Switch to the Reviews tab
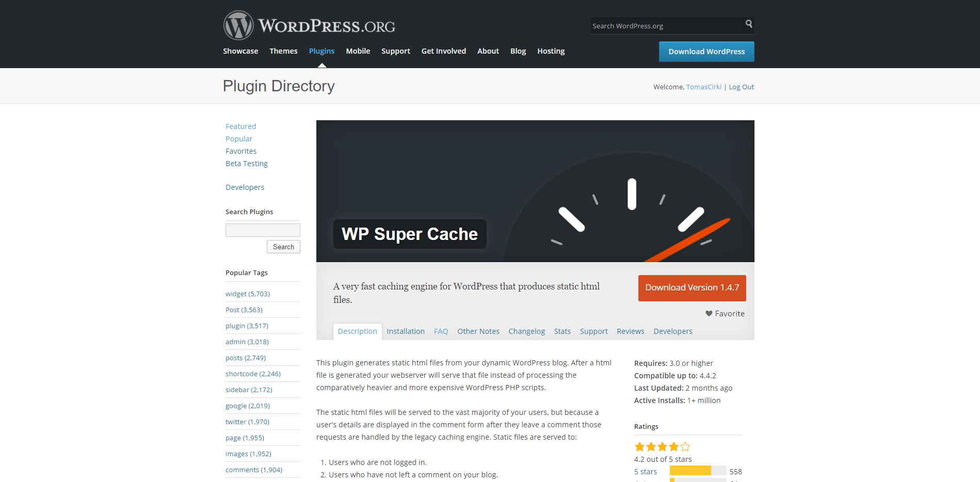Screen dimensions: 980x482 pyautogui.click(x=631, y=331)
